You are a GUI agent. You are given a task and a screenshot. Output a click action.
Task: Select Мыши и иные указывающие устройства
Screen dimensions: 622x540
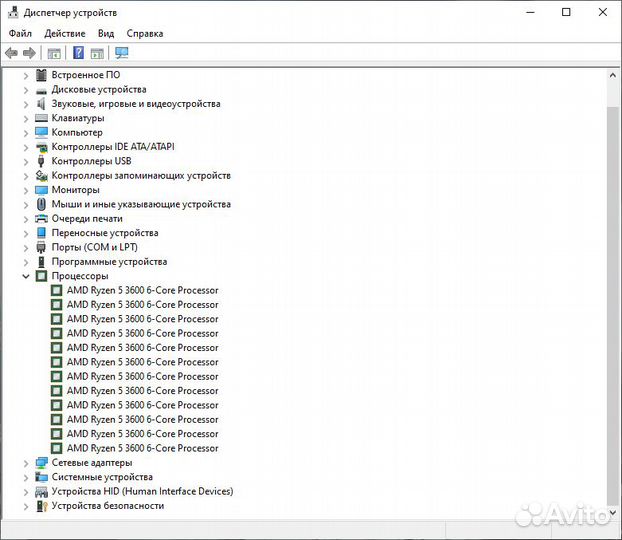click(141, 204)
